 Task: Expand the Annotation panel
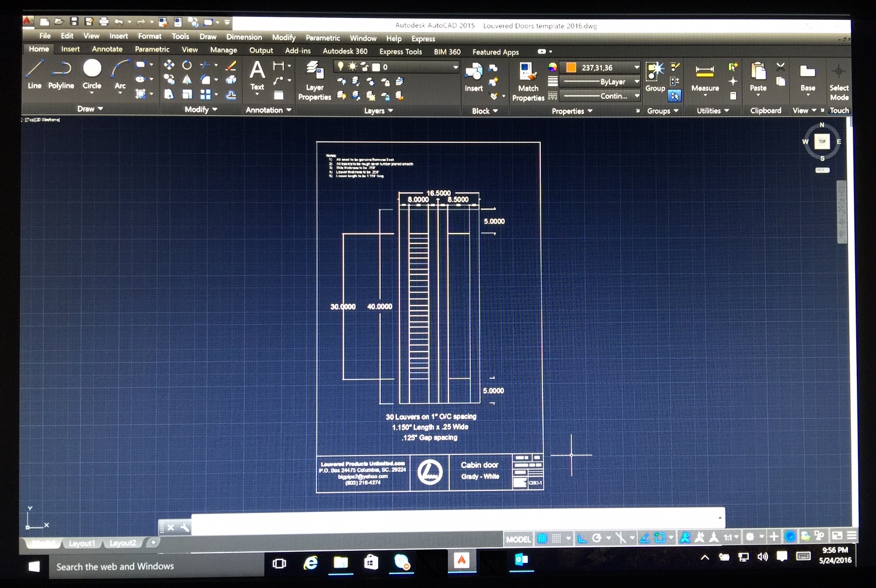[x=268, y=110]
